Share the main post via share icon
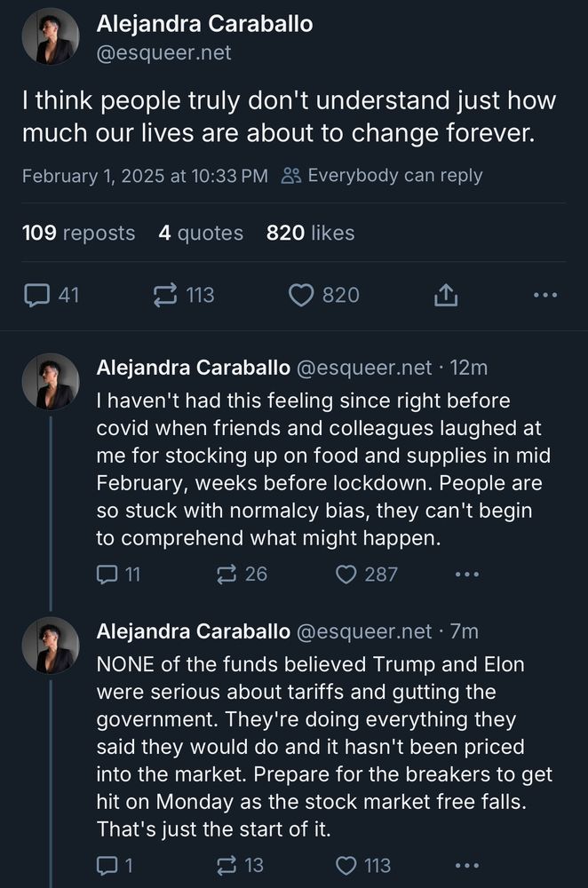Image resolution: width=588 pixels, height=888 pixels. point(446,295)
